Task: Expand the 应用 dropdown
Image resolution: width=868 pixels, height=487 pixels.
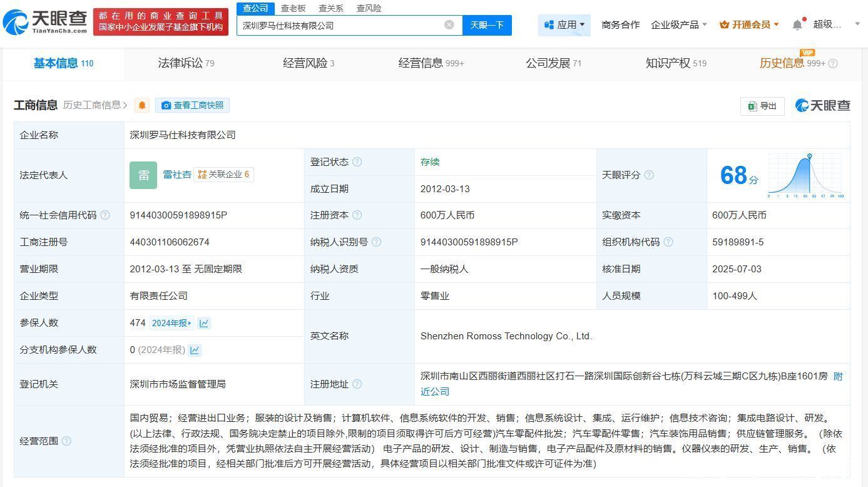Action: click(564, 25)
